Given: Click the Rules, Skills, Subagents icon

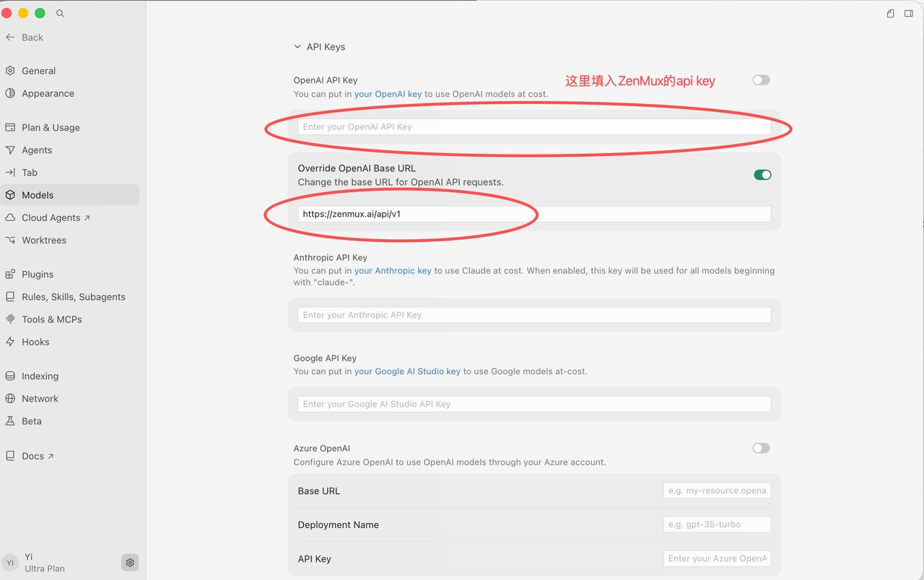Looking at the screenshot, I should (x=10, y=297).
